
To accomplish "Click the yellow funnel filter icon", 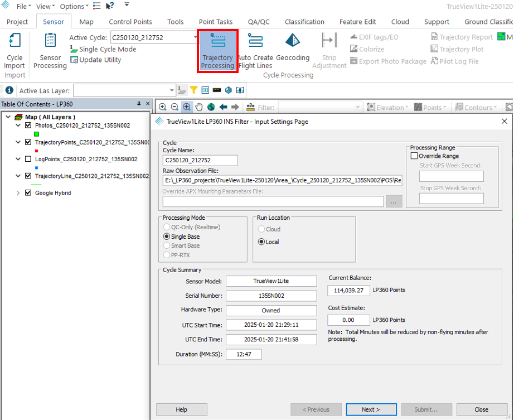I will (194, 90).
